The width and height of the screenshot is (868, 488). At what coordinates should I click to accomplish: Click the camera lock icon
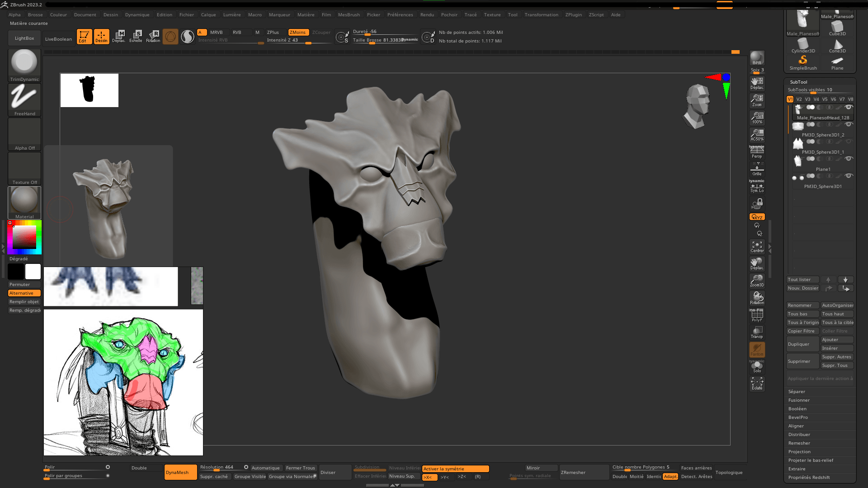[x=757, y=204]
